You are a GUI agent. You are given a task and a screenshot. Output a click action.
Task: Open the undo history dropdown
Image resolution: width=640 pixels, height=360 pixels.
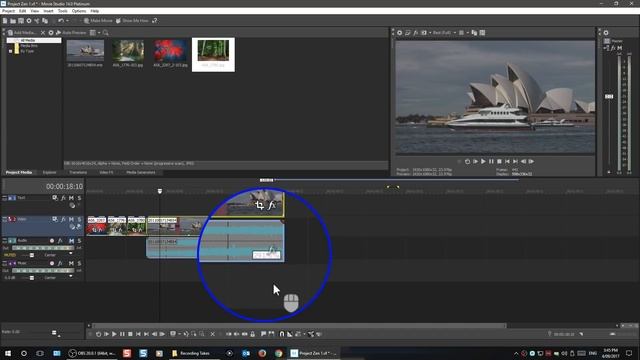pos(67,21)
